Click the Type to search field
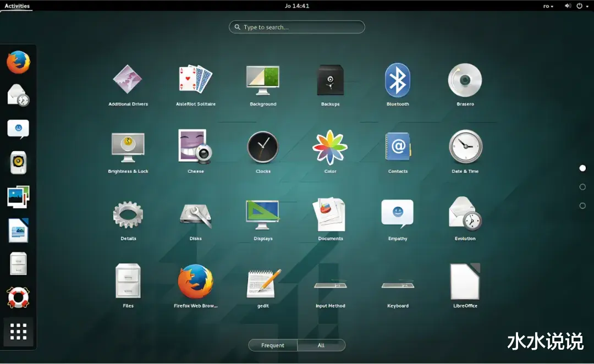Viewport: 594px width, 364px height. pyautogui.click(x=296, y=27)
